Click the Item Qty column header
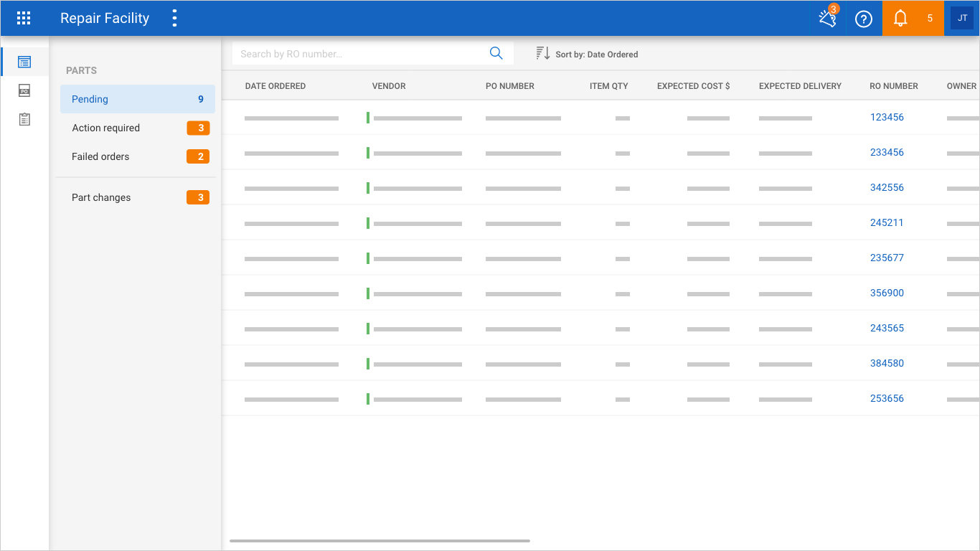The width and height of the screenshot is (980, 551). tap(609, 86)
